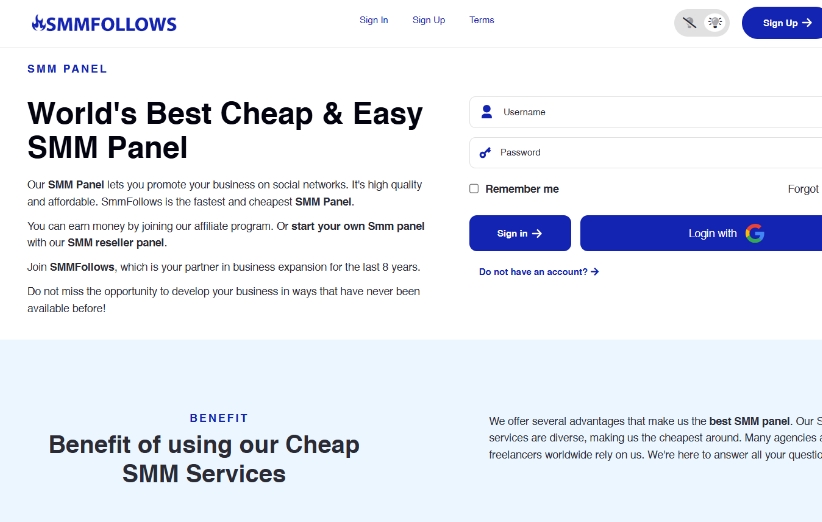Click the arrow beside Do not have an account
This screenshot has width=822, height=522.
tap(595, 272)
